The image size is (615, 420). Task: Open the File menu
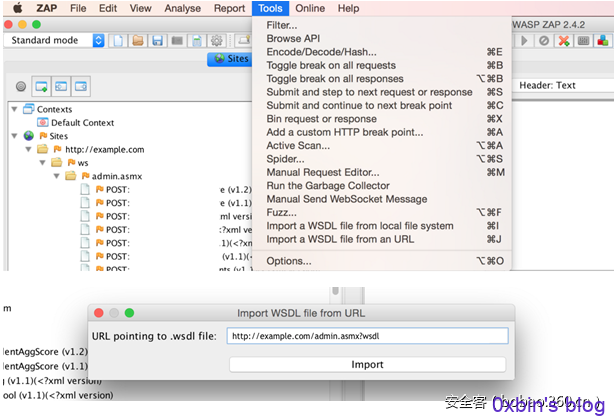pos(78,8)
